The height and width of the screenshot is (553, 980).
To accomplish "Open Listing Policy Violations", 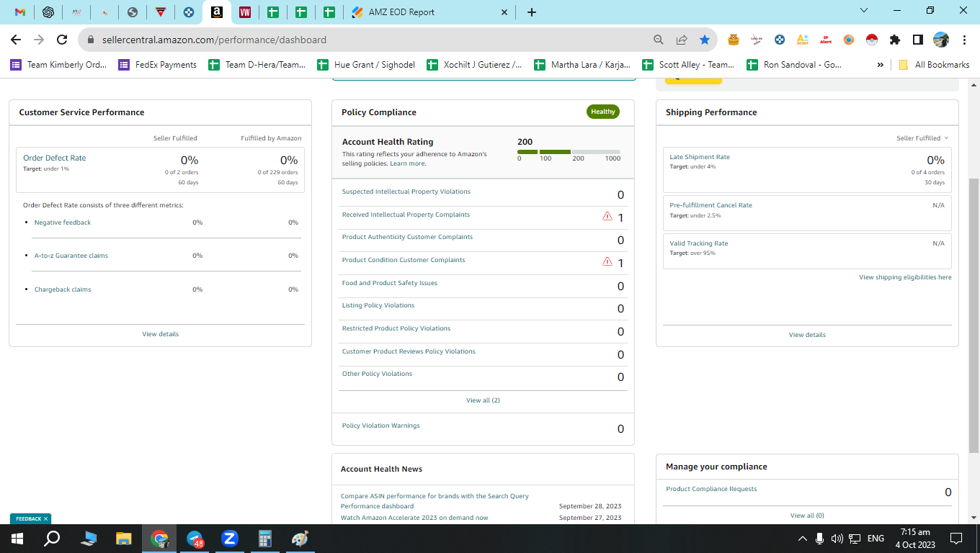I will point(378,305).
